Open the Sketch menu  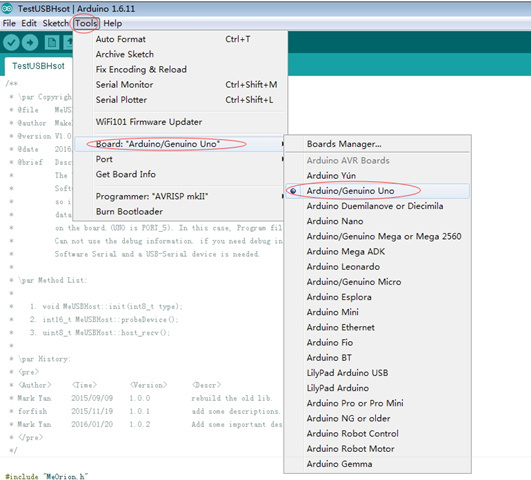tap(56, 23)
